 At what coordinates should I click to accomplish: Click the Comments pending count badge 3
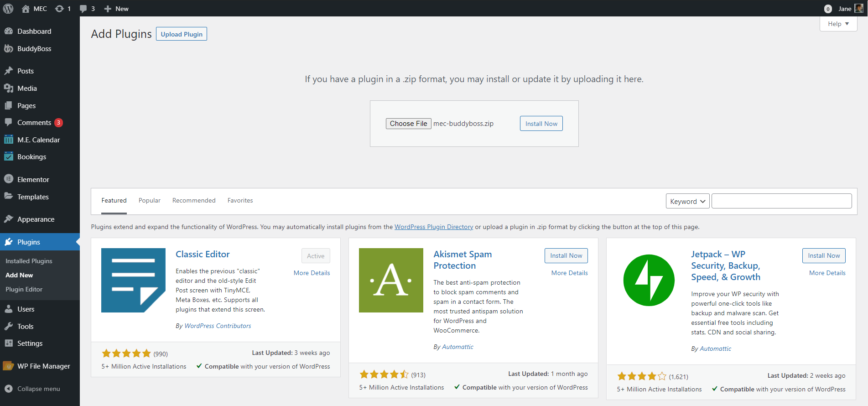[x=58, y=122]
